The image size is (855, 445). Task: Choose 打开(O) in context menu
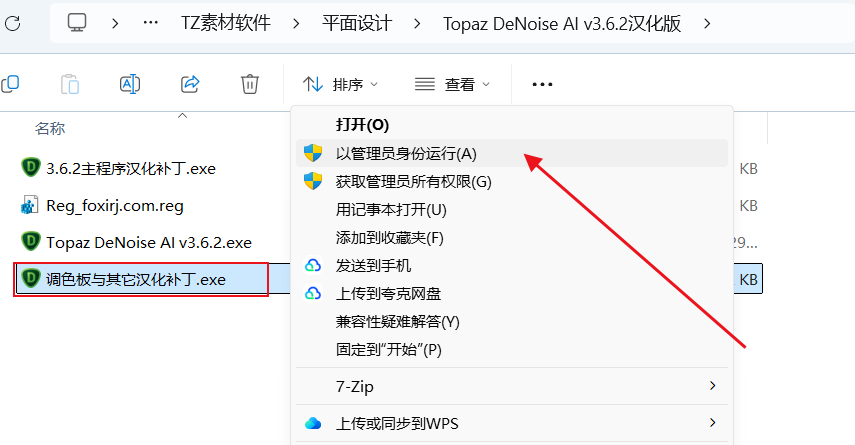pyautogui.click(x=512, y=125)
